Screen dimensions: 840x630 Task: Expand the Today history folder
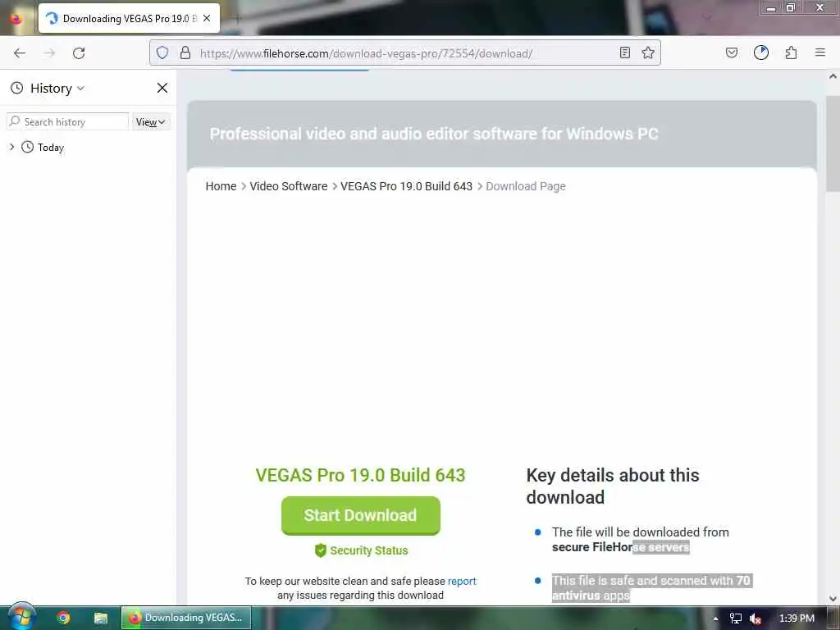[x=11, y=147]
